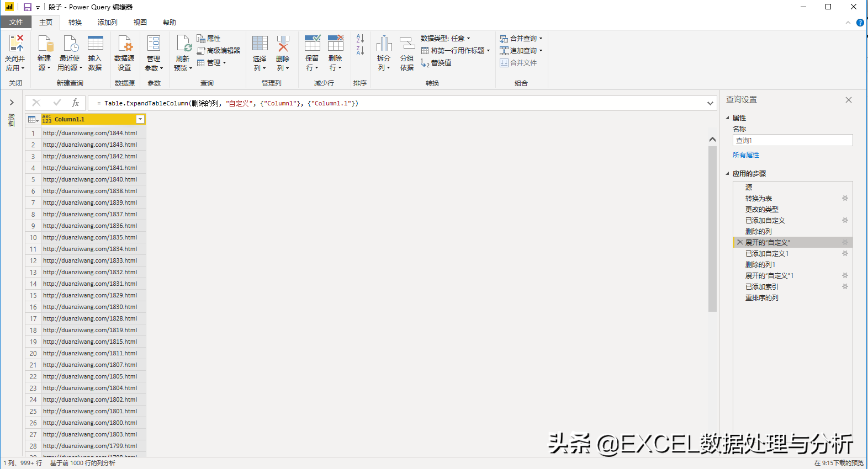Open 最近使用的源 (Recent Sources)
Viewport: 868px width, 469px height.
(70, 53)
